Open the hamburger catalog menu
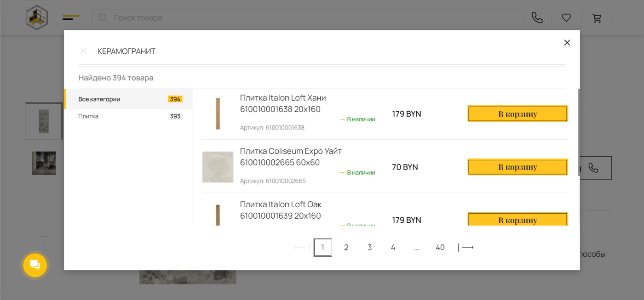The image size is (644, 300). pyautogui.click(x=71, y=18)
